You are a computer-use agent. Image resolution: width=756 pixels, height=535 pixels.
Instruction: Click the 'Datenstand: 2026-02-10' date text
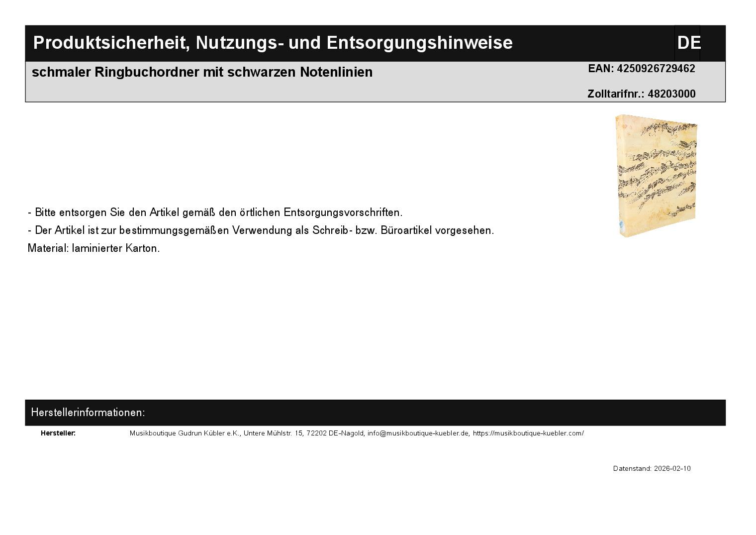click(x=651, y=468)
